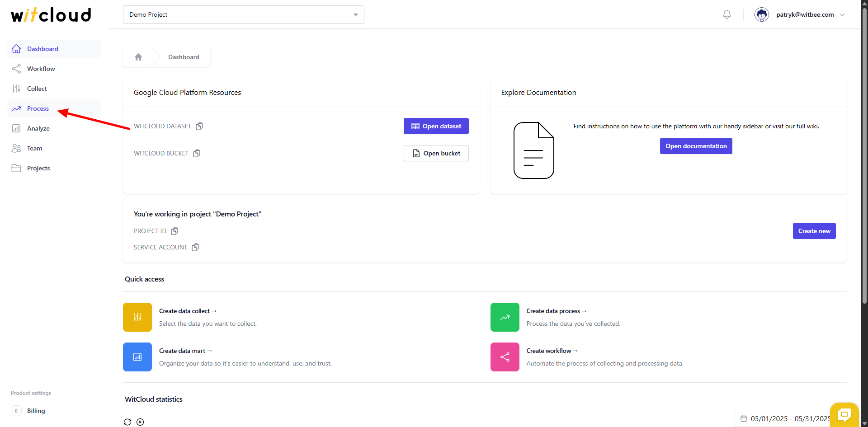Open notifications via the bell icon
Image resolution: width=868 pixels, height=427 pixels.
point(726,14)
